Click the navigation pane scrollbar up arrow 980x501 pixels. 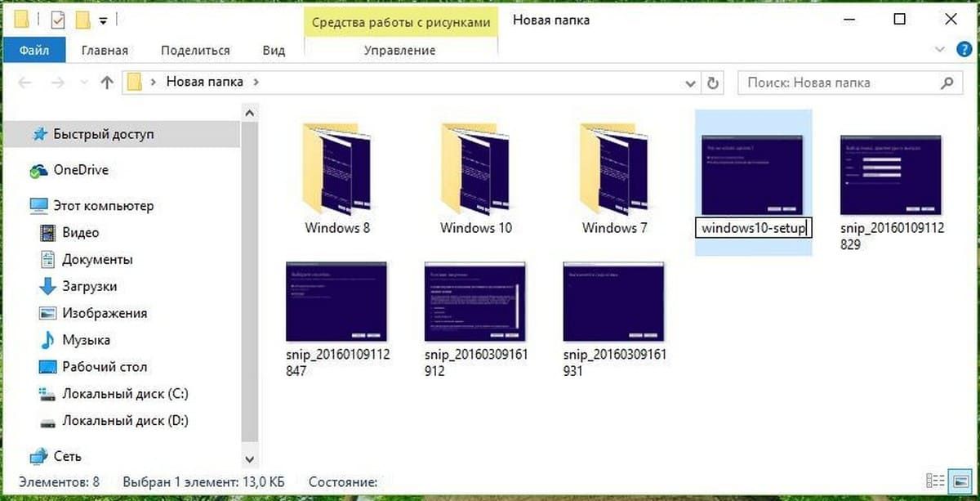(x=250, y=114)
